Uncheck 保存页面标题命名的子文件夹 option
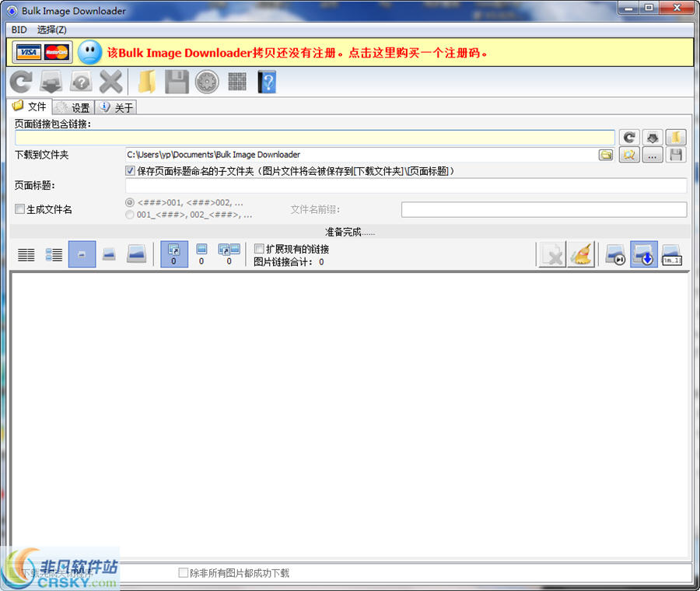The image size is (700, 591). pos(130,170)
